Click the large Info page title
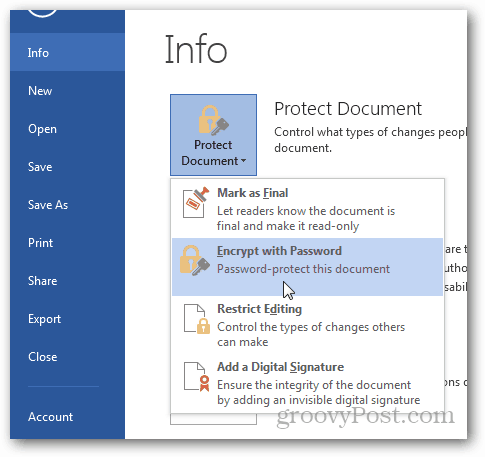 tap(196, 49)
